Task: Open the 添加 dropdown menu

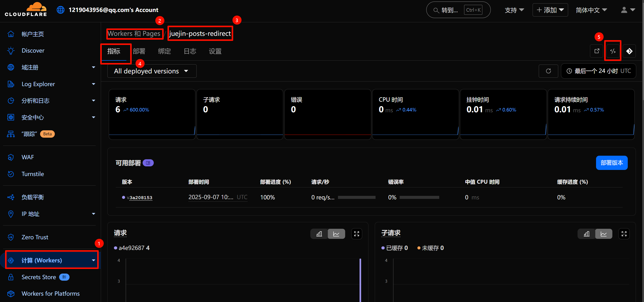Action: click(550, 10)
